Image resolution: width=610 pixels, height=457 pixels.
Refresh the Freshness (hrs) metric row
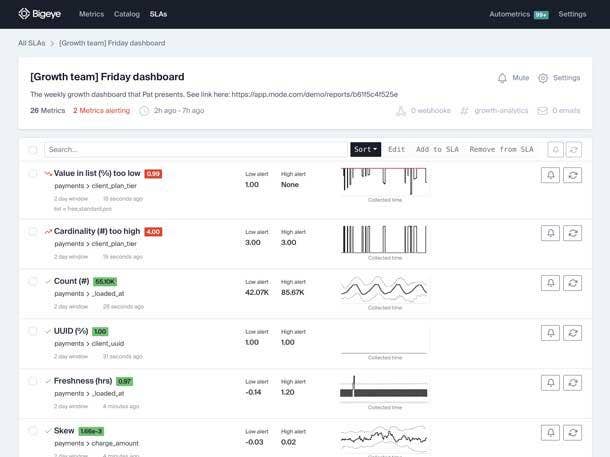573,383
